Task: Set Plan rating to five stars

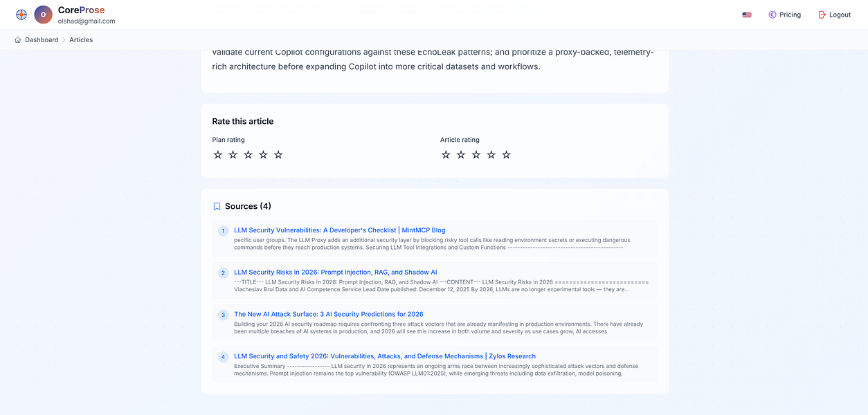Action: point(278,155)
